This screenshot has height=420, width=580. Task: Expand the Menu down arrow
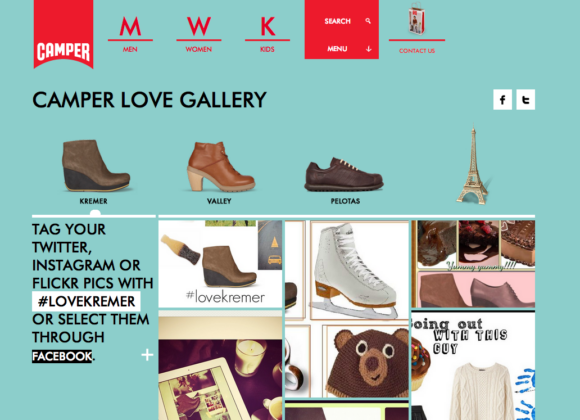[x=368, y=49]
